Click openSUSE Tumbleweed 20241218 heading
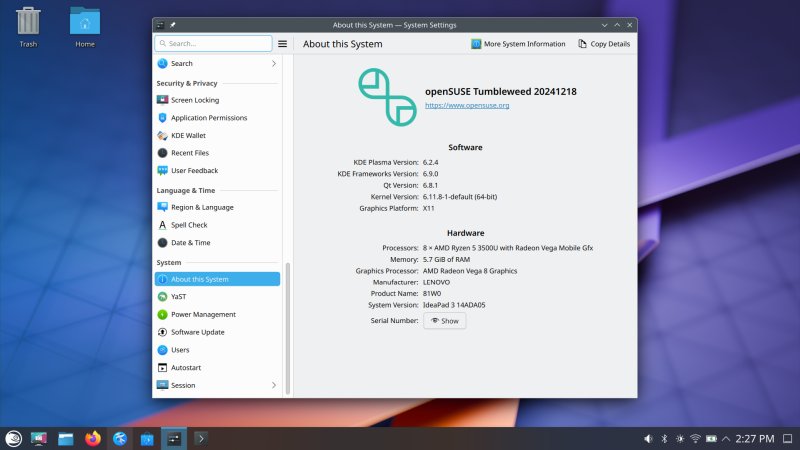Screen dimensions: 800x450 (501, 92)
